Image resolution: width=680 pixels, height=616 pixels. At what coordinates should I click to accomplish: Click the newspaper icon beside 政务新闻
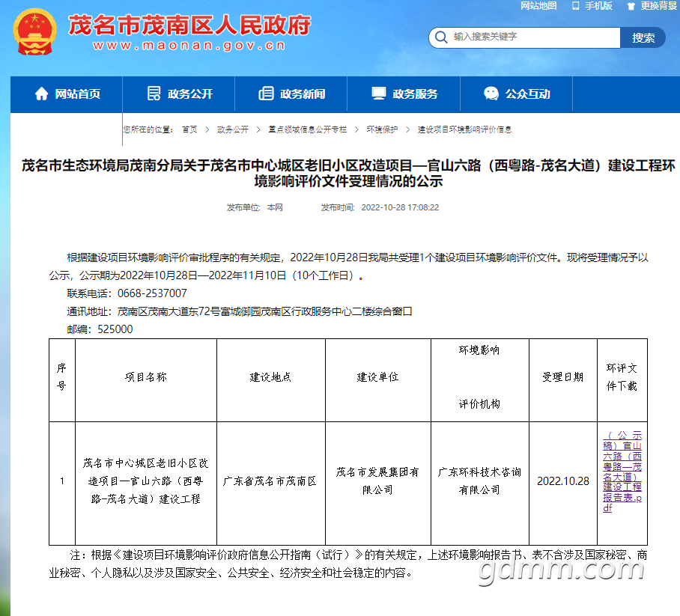(267, 94)
